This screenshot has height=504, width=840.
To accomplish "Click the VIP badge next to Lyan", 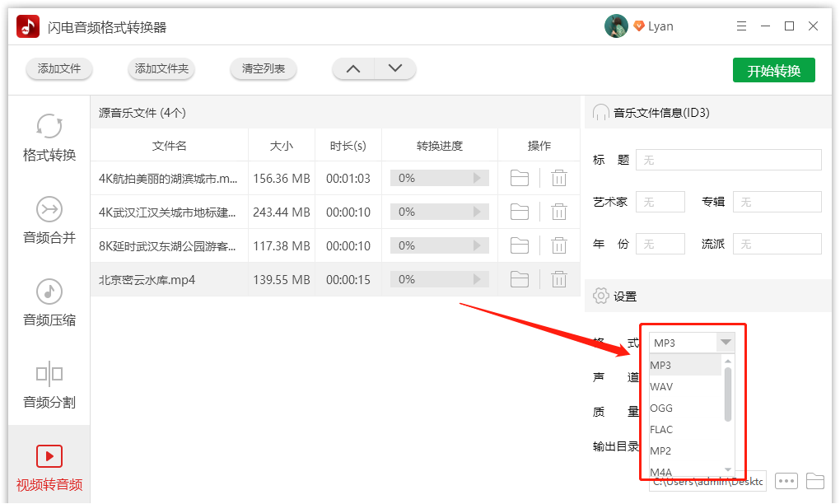I will (638, 26).
